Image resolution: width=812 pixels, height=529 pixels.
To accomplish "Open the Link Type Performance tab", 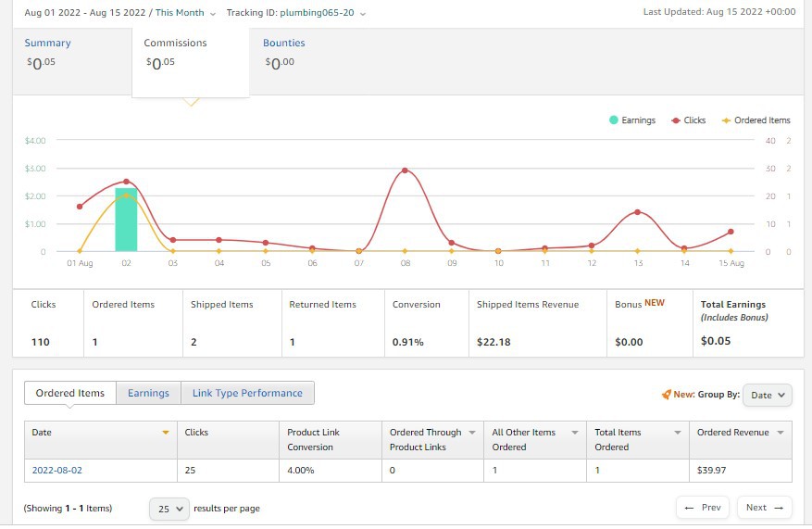I will pyautogui.click(x=247, y=393).
